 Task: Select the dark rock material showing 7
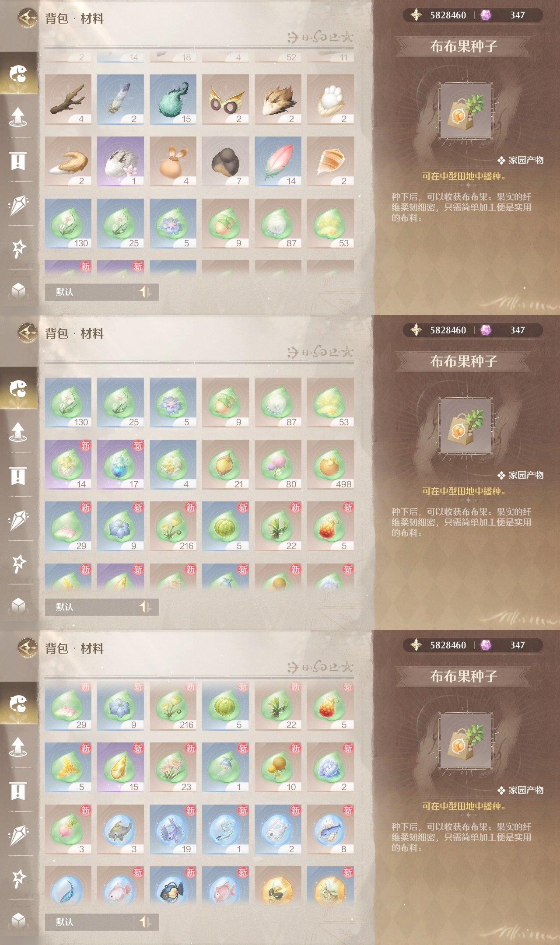click(225, 161)
